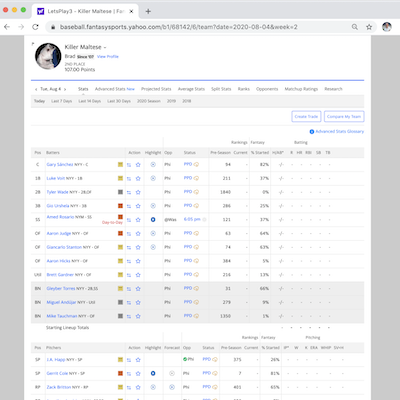Toggle watchlist star for Aaron Judge
Screen dimensions: 400x400
pyautogui.click(x=138, y=234)
